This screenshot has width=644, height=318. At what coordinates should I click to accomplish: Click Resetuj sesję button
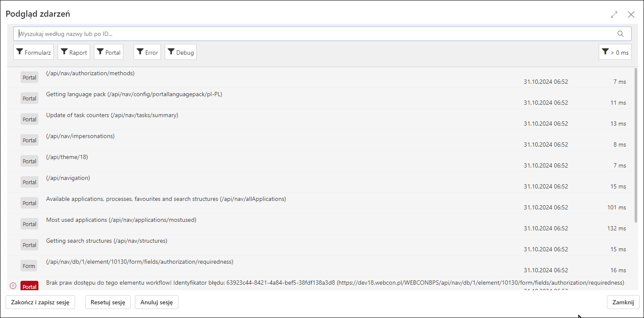[x=108, y=302]
